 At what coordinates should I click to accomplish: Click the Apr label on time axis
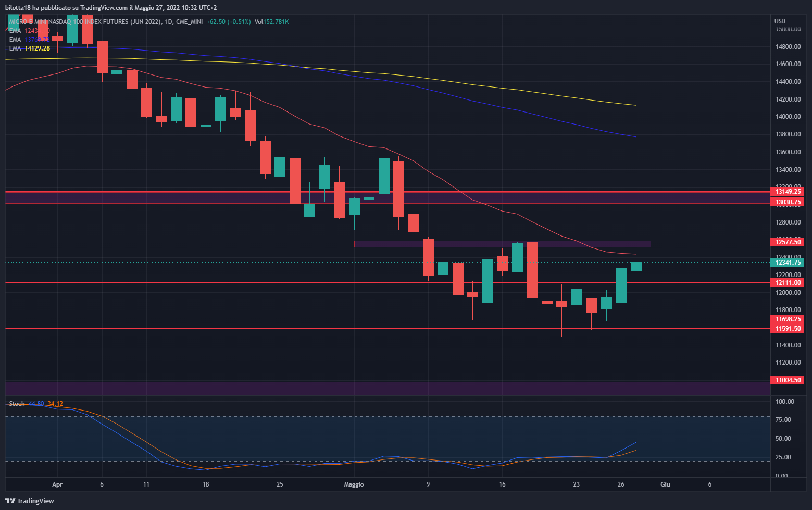click(x=57, y=484)
